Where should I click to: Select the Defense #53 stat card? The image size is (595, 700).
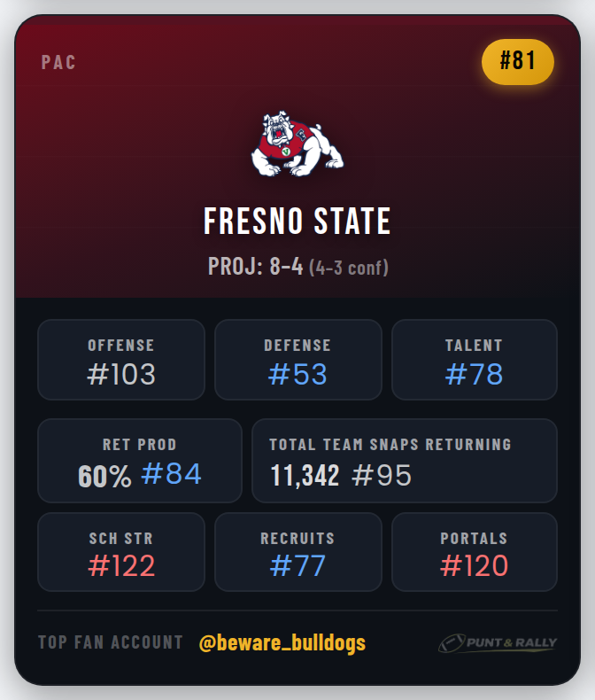tap(297, 361)
